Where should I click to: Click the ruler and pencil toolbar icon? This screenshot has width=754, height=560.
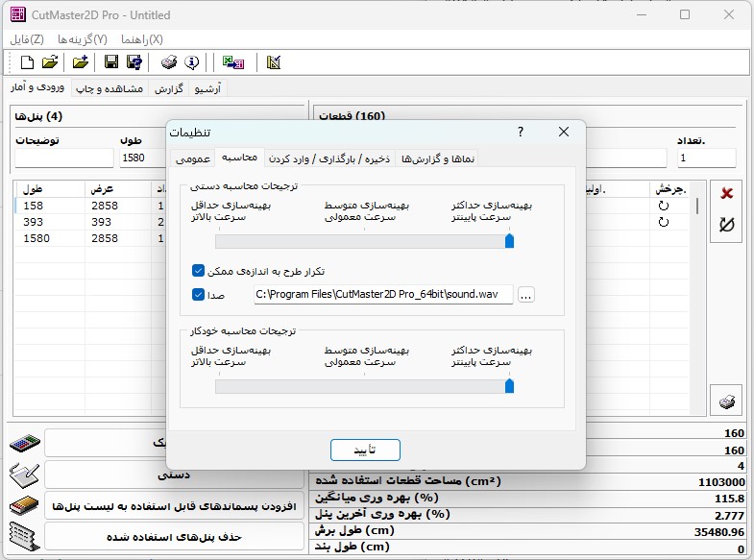click(x=274, y=62)
